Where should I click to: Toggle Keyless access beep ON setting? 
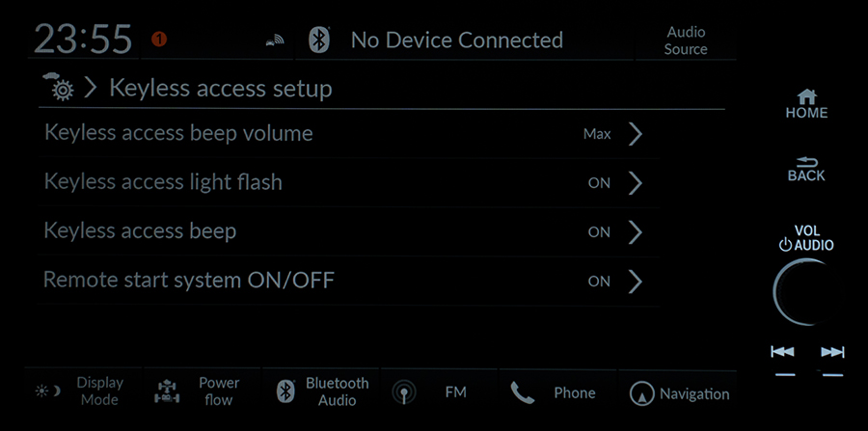[x=349, y=231]
